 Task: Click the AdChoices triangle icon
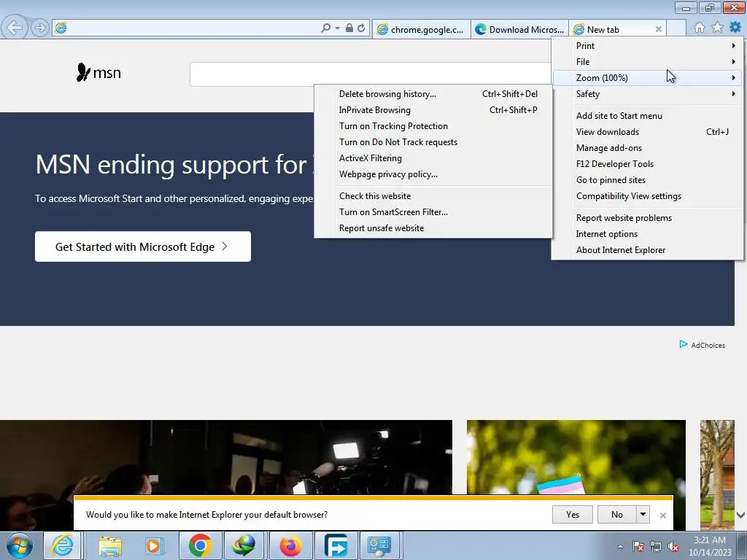click(x=683, y=344)
